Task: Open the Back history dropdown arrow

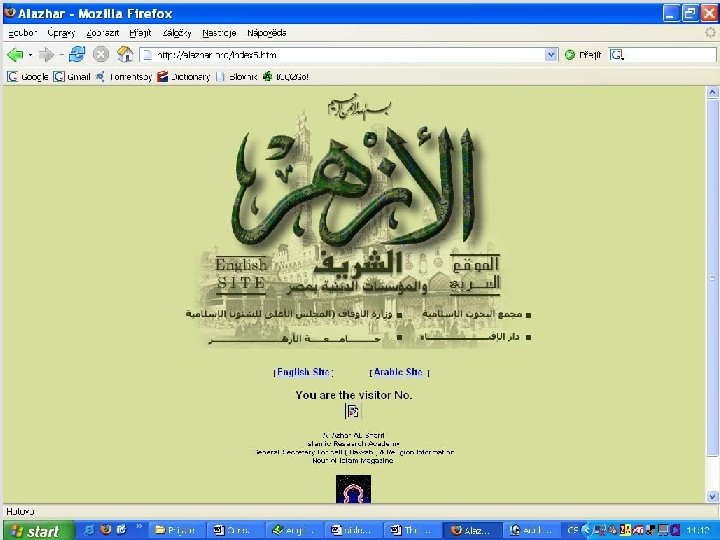Action: [x=30, y=55]
